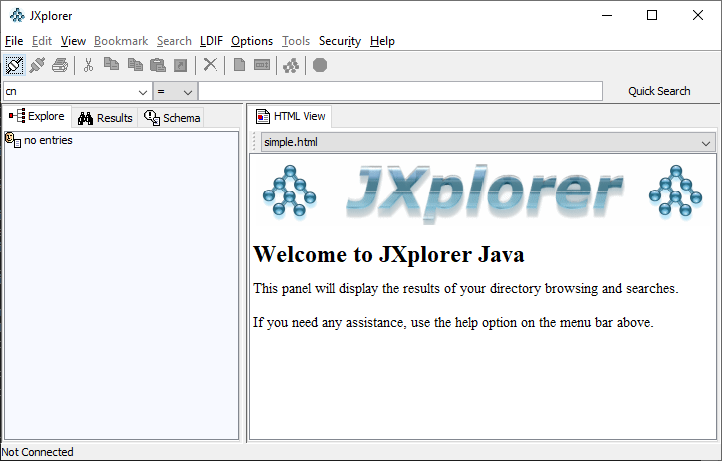Screen dimensions: 722x461
Task: Click the right JXplorer tree logo graphic
Action: (x=675, y=191)
